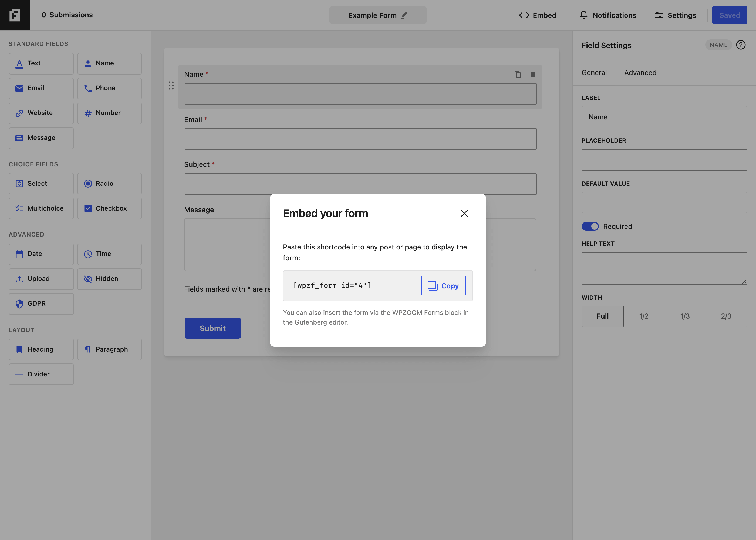Screen dimensions: 756x540
Task: Grab the Name field drag handle
Action: point(171,86)
